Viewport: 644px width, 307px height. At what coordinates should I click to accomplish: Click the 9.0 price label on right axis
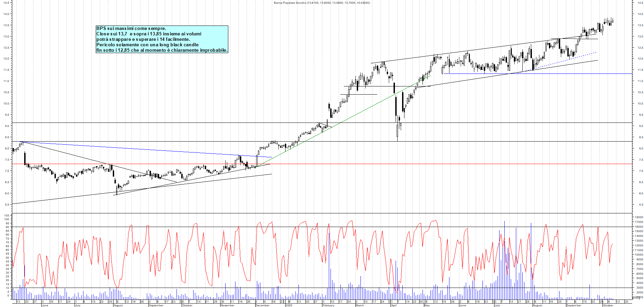[641, 126]
